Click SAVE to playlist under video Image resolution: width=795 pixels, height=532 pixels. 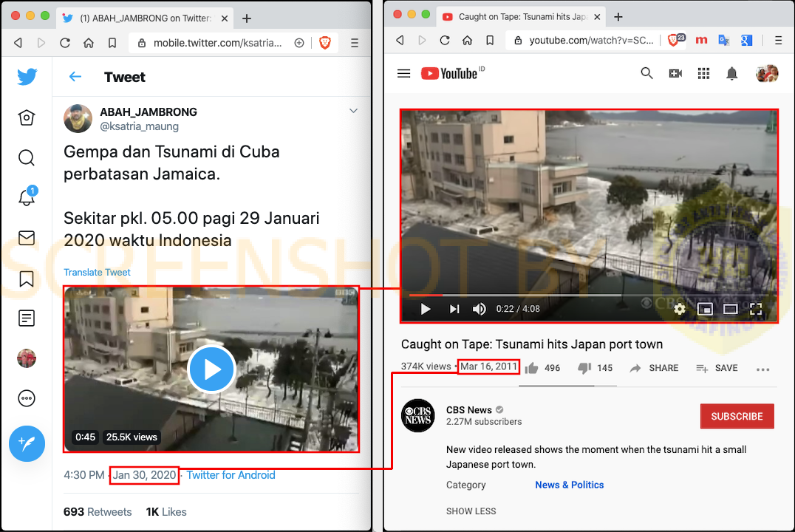[717, 368]
